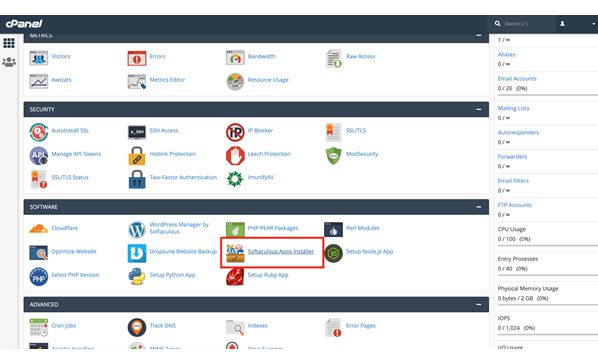Open the Two-Factor Authentication link
This screenshot has width=598, height=363.
pos(183,177)
